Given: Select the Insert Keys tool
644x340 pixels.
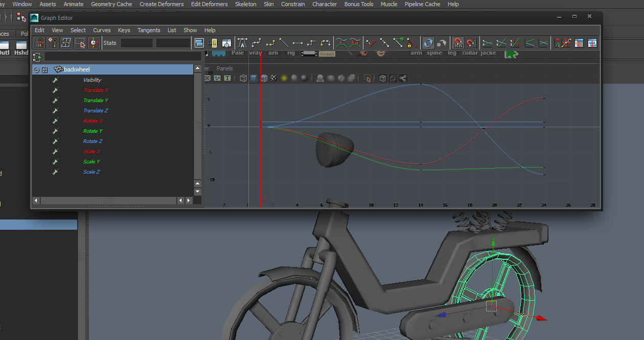Looking at the screenshot, I should point(53,43).
